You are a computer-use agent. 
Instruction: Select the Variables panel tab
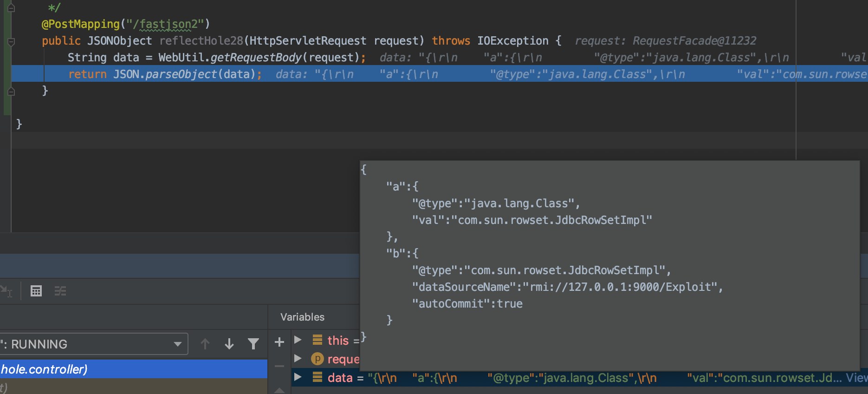(302, 317)
